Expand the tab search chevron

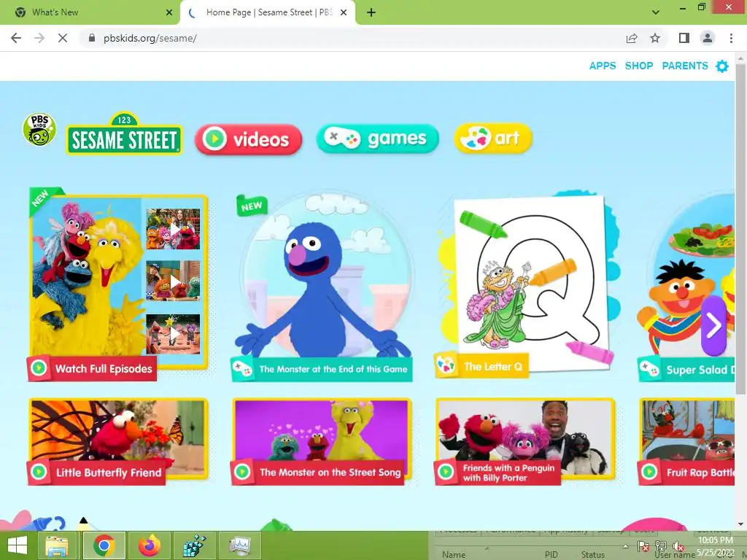(656, 12)
